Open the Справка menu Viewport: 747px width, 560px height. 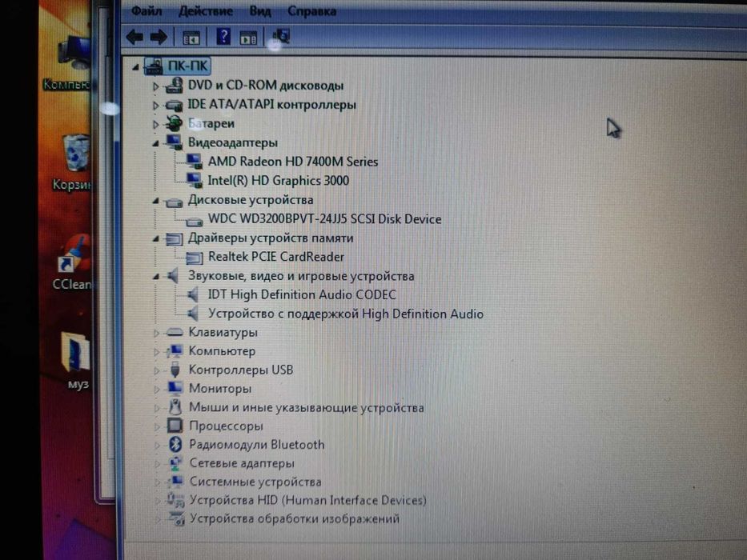312,11
